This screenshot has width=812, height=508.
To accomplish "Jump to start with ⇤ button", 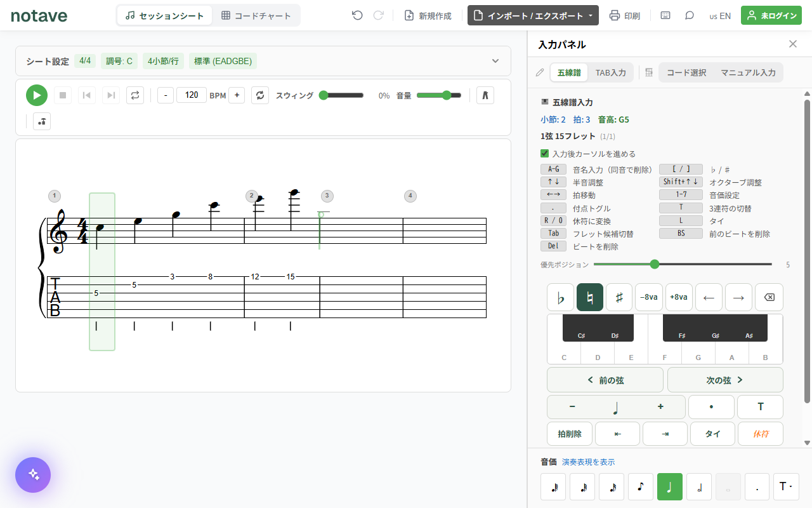I will pos(617,434).
